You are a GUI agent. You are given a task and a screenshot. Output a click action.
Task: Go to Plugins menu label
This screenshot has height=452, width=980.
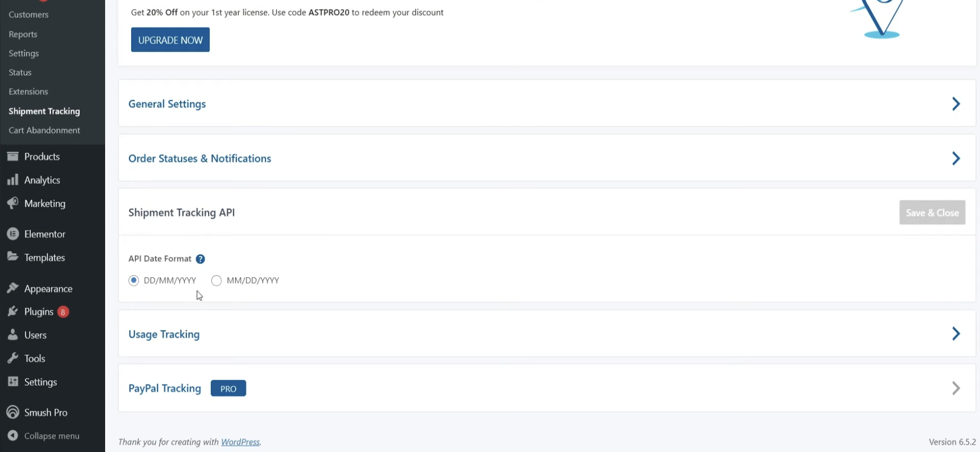coord(39,312)
